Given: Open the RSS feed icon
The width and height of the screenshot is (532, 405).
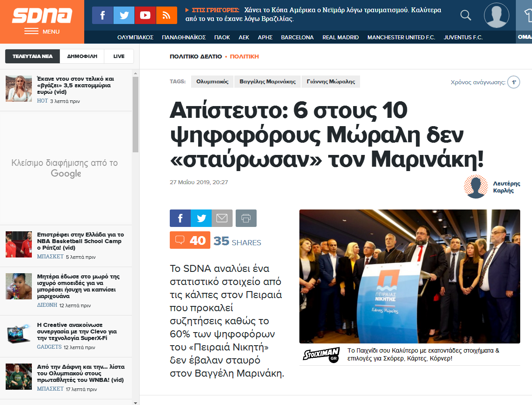Looking at the screenshot, I should [x=167, y=15].
